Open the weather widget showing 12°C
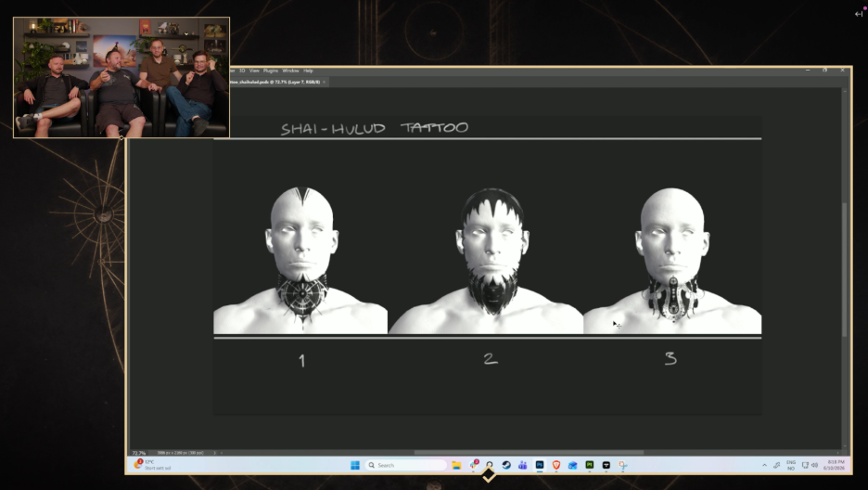The width and height of the screenshot is (868, 490). tap(152, 465)
